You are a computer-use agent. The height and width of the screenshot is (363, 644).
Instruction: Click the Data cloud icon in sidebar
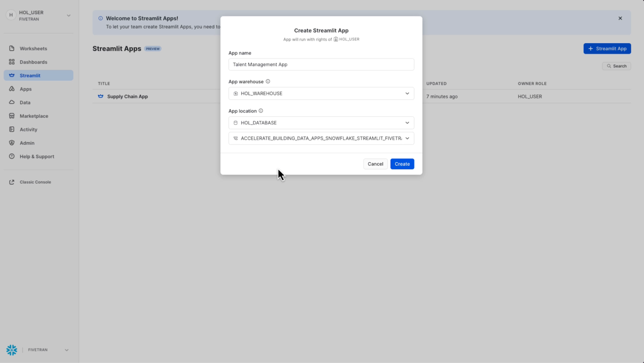12,102
